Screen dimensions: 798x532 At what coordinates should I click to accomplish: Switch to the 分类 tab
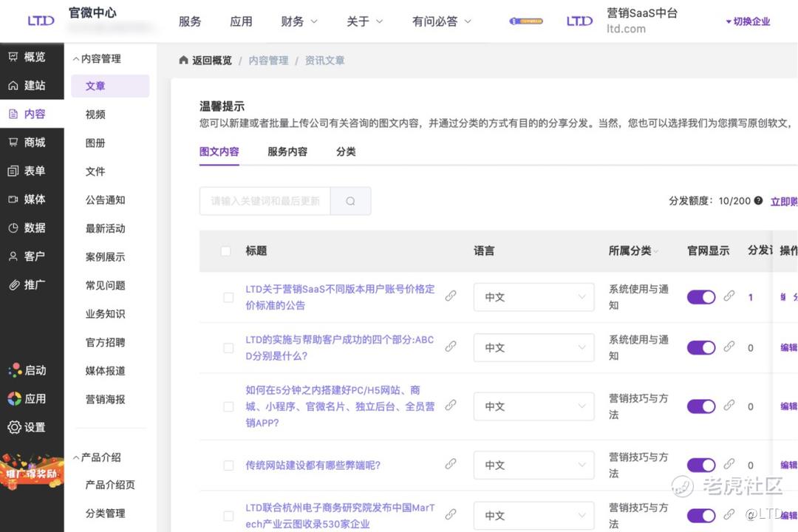pyautogui.click(x=346, y=151)
